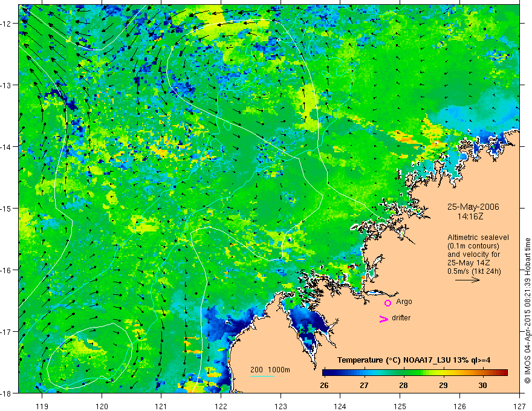Click the longitude axis label '119'
Screen dimensions: 532x411
[x=42, y=406]
